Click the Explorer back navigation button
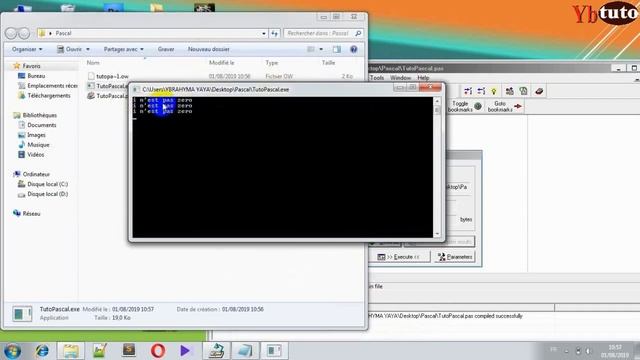The image size is (640, 360). (x=11, y=33)
